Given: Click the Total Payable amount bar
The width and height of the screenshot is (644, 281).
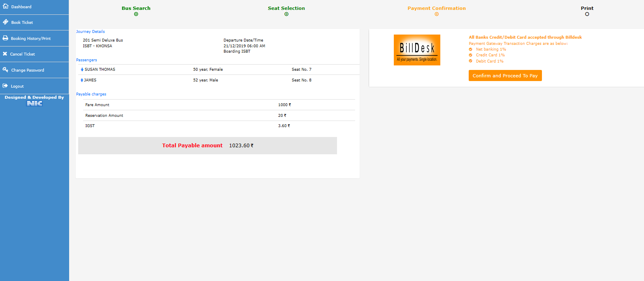Looking at the screenshot, I should (207, 146).
